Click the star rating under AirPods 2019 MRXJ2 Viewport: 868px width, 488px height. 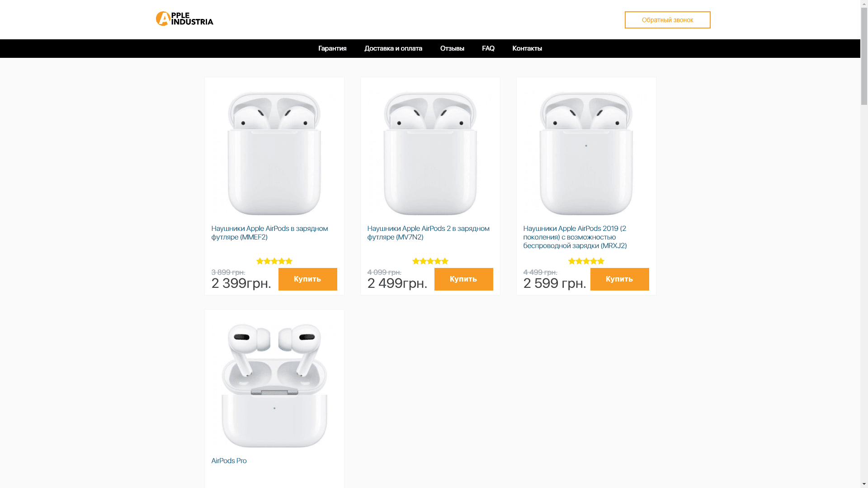click(x=586, y=261)
